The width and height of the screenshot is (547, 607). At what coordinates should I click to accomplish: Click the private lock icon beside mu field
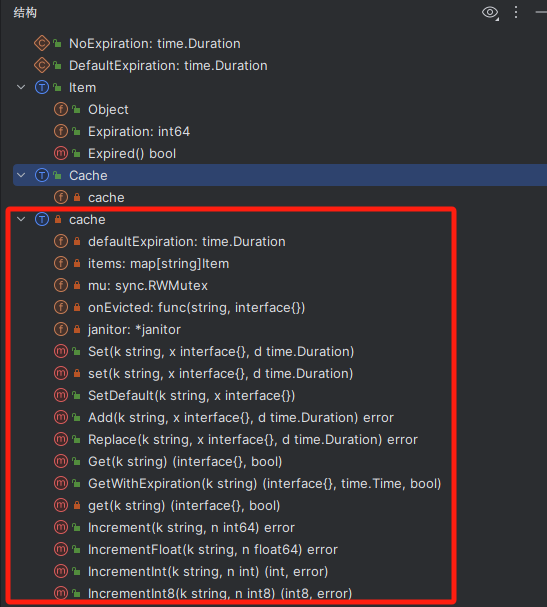pos(77,286)
